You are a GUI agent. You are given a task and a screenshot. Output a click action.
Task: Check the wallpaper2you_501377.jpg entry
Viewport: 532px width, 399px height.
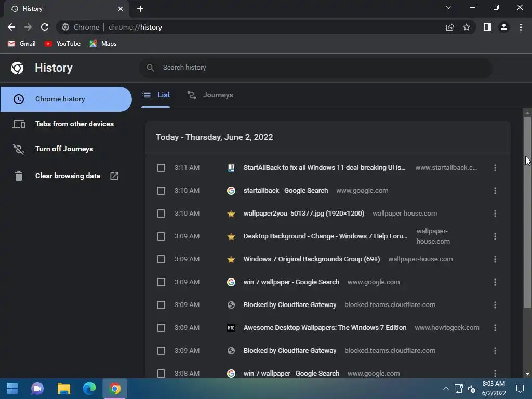[161, 214]
